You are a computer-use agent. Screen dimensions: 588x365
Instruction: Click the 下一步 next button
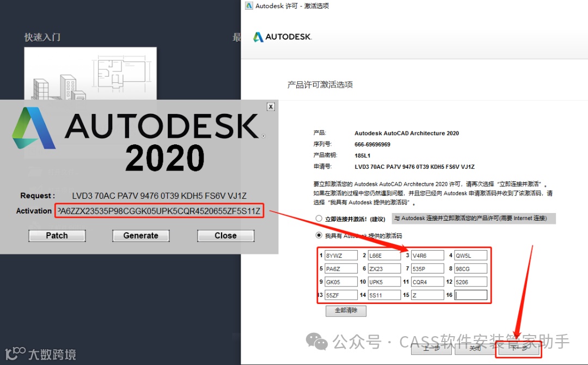[x=519, y=349]
